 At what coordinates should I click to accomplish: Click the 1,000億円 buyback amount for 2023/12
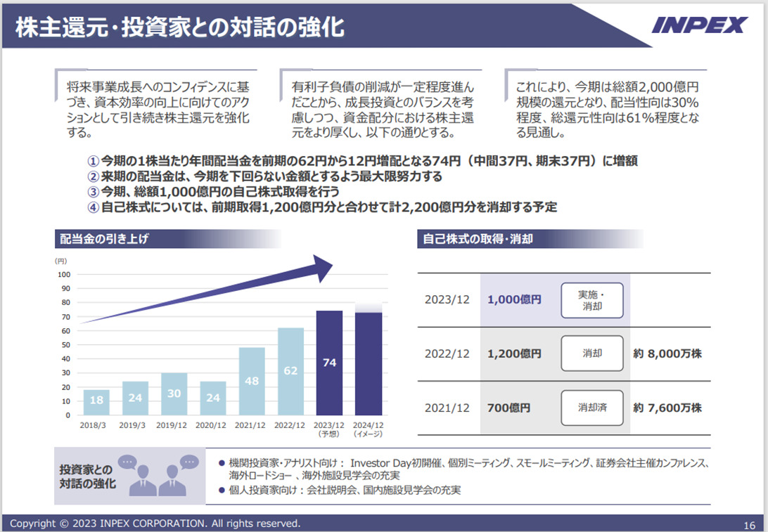click(x=515, y=298)
